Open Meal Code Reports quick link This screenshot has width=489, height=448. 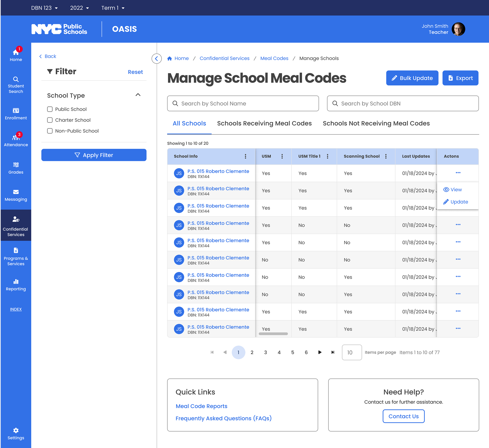201,406
